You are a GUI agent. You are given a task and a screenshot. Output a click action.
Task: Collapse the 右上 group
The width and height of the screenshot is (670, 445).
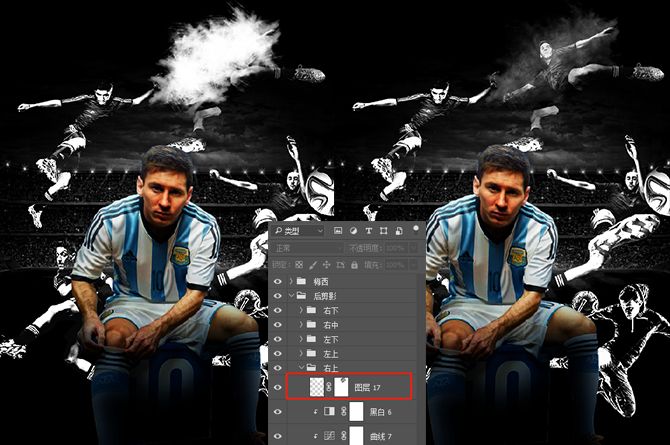pyautogui.click(x=301, y=368)
